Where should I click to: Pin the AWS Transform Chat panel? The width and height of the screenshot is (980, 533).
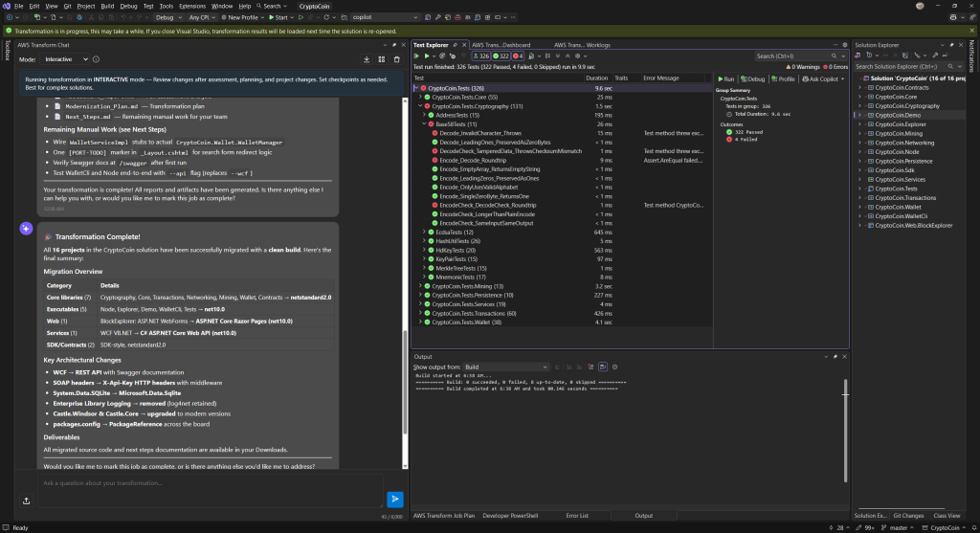[x=393, y=45]
